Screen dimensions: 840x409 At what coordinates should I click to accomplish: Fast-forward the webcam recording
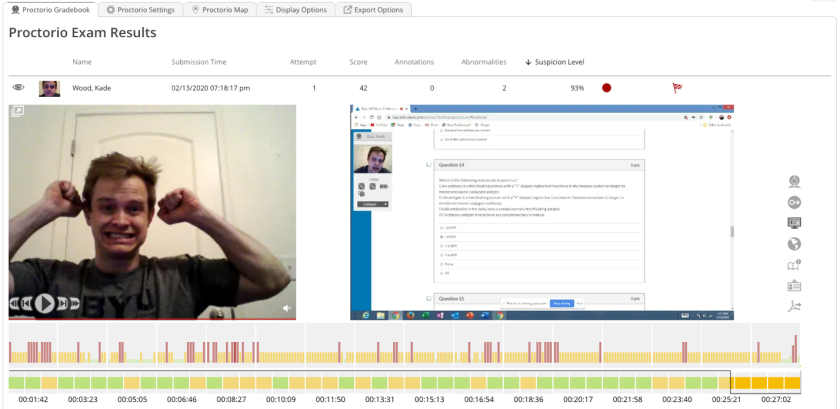(x=75, y=303)
